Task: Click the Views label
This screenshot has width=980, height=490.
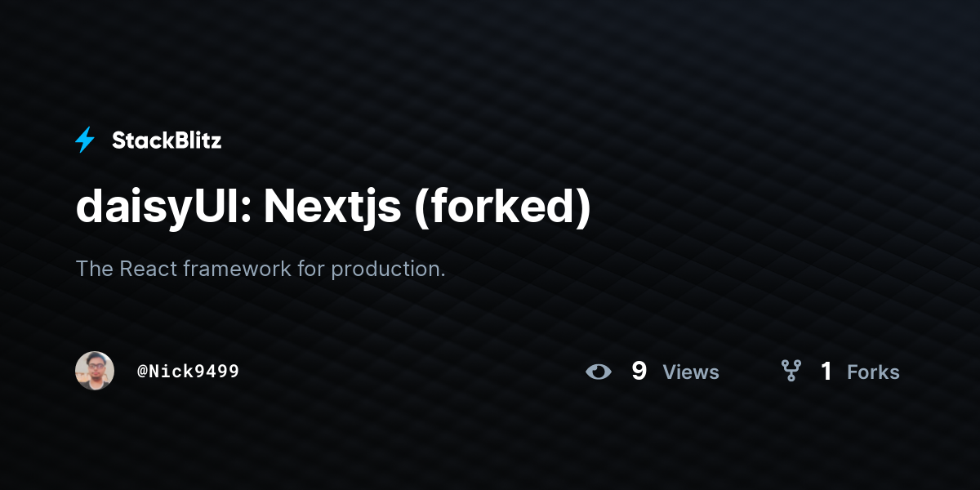Action: point(691,372)
